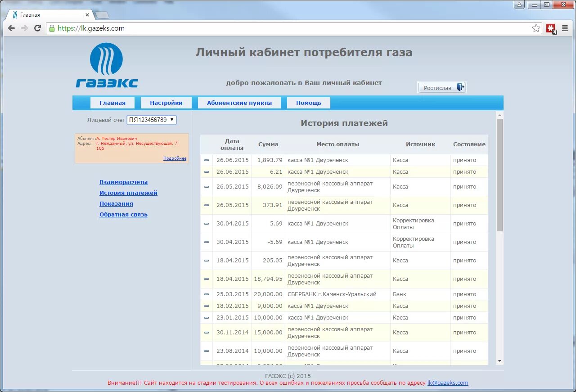Click the Дата оплаты column header

[232, 144]
